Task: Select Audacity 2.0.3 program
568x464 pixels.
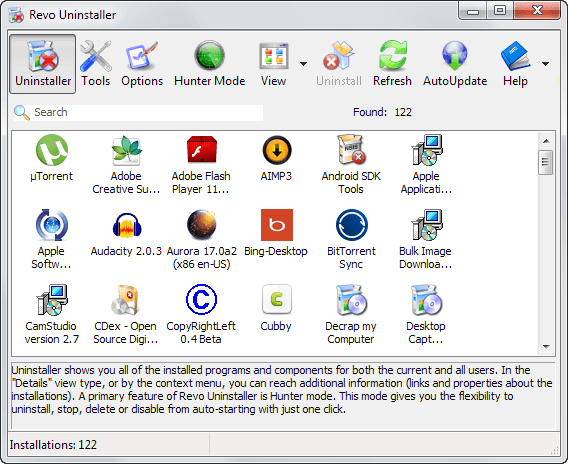Action: (x=126, y=233)
